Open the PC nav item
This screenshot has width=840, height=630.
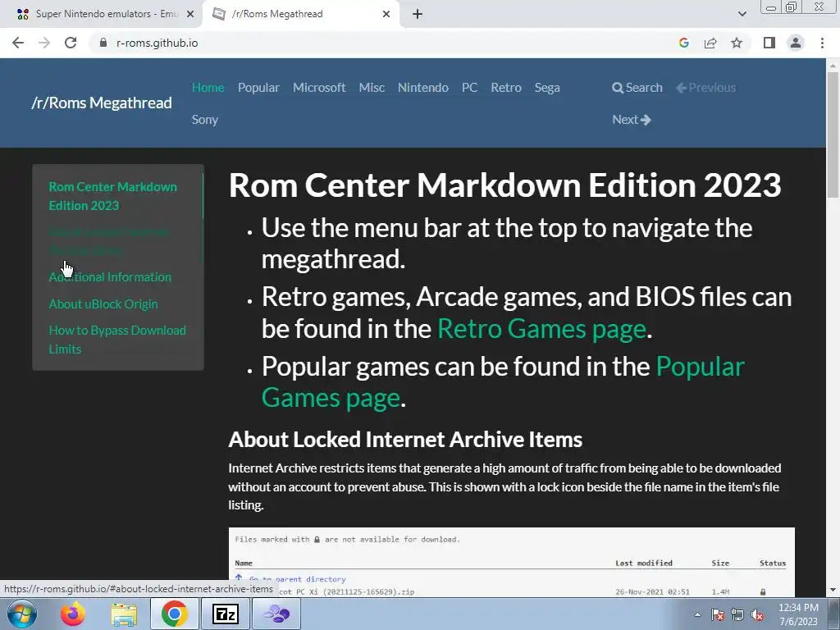(470, 87)
